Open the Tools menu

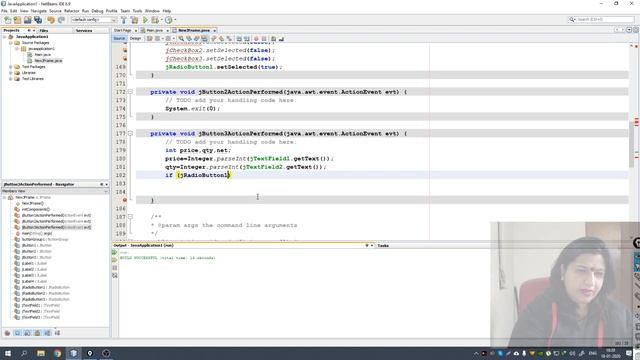point(138,11)
